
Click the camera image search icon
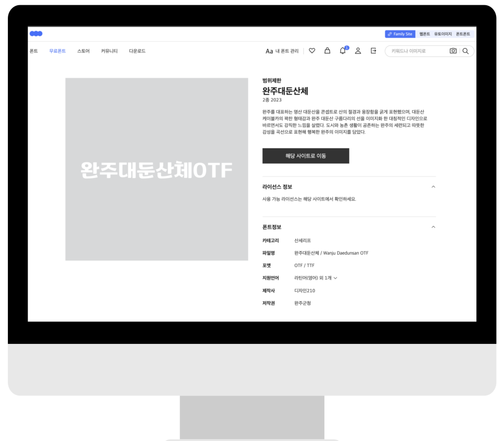pos(453,51)
